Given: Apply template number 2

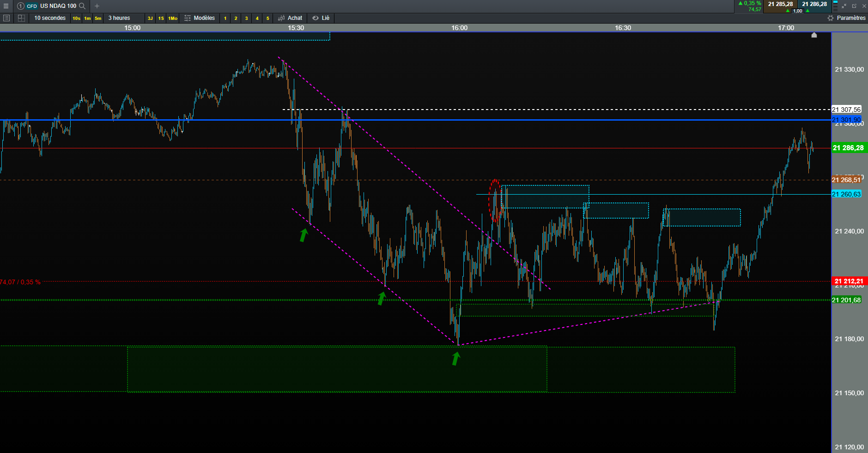Looking at the screenshot, I should [236, 18].
